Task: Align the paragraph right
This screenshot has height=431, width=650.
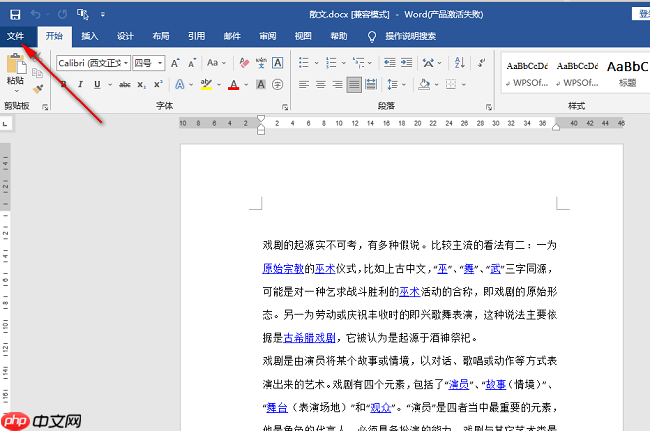Action: point(337,85)
